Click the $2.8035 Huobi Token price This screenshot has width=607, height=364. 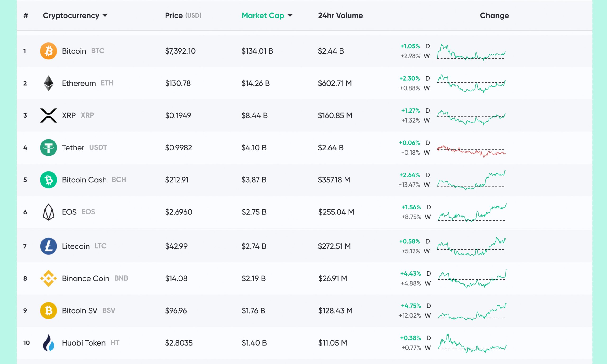[179, 343]
